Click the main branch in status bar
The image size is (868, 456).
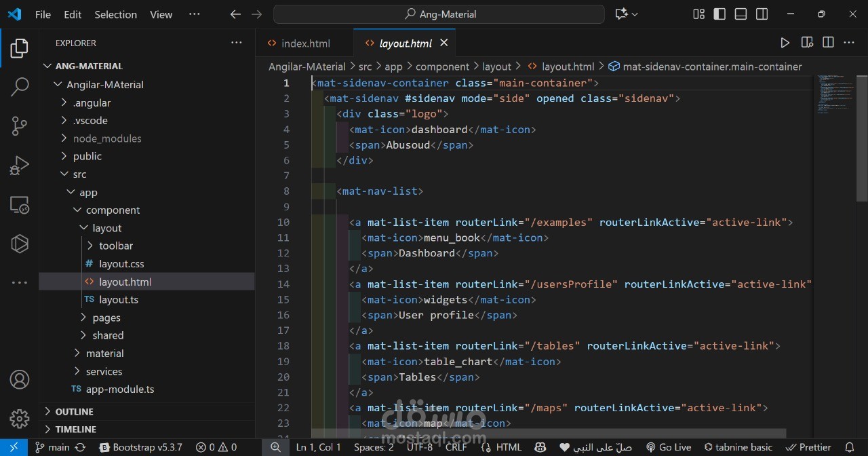click(x=53, y=447)
